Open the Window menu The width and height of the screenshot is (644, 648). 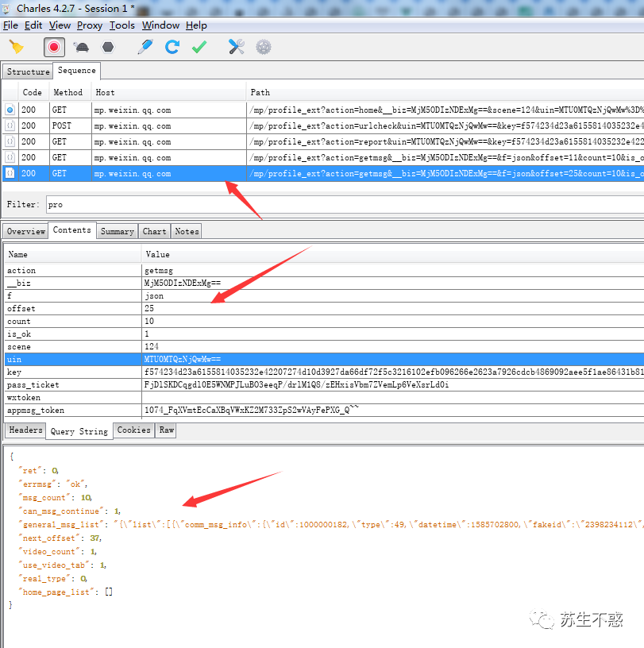160,25
